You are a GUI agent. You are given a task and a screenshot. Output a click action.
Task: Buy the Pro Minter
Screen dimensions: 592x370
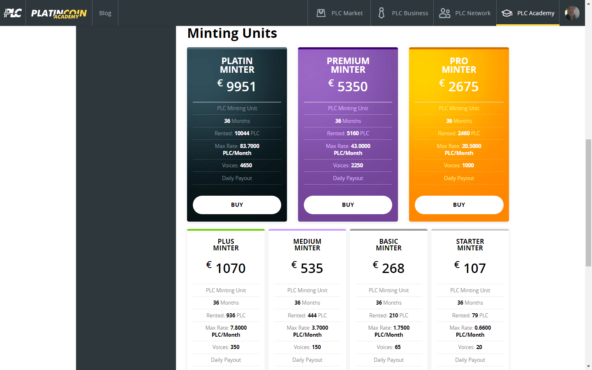pos(459,205)
